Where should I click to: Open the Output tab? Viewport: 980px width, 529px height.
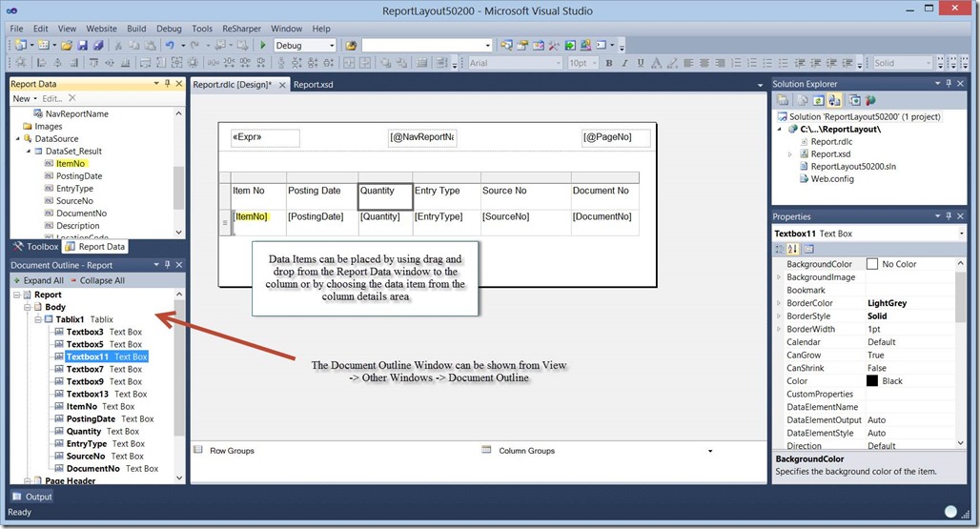(32, 497)
